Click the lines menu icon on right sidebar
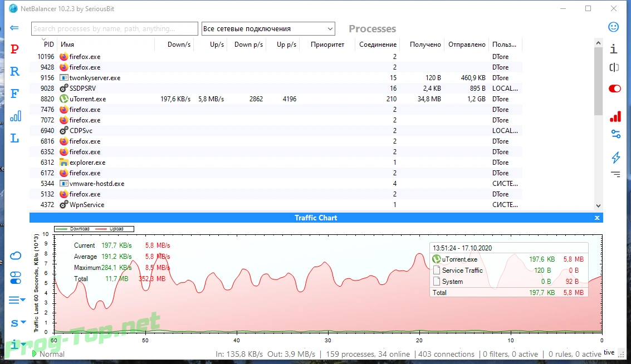This screenshot has width=631, height=364. coord(616,174)
